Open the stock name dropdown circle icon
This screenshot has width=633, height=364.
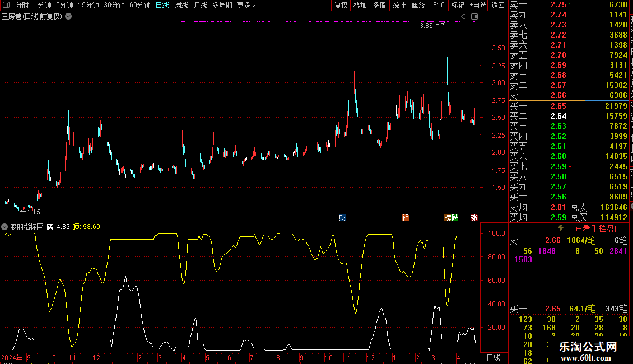click(x=69, y=17)
